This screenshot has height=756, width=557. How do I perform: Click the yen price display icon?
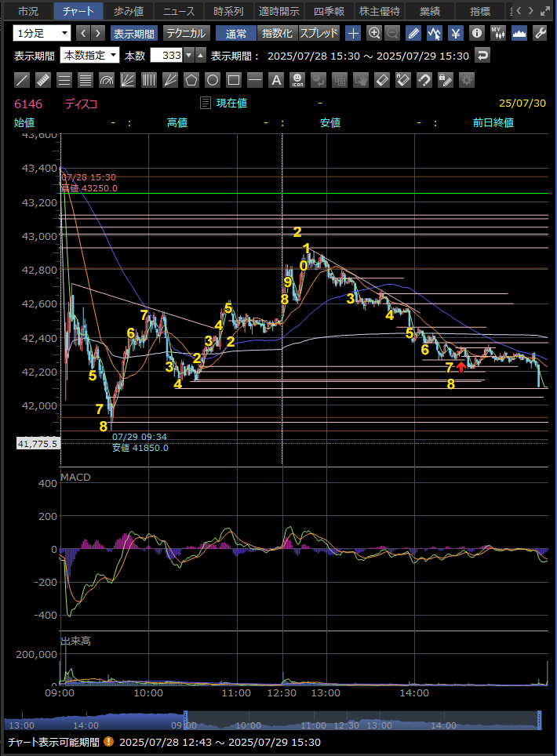pos(456,33)
